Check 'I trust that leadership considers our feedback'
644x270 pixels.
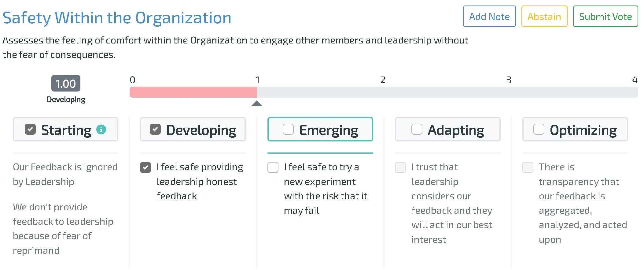[400, 167]
